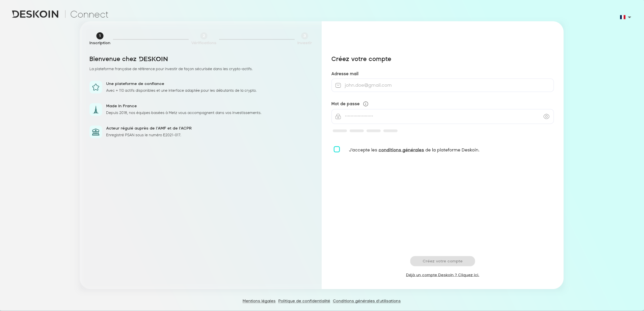Accept the conditions générales checkbox
The height and width of the screenshot is (311, 644).
(x=337, y=149)
